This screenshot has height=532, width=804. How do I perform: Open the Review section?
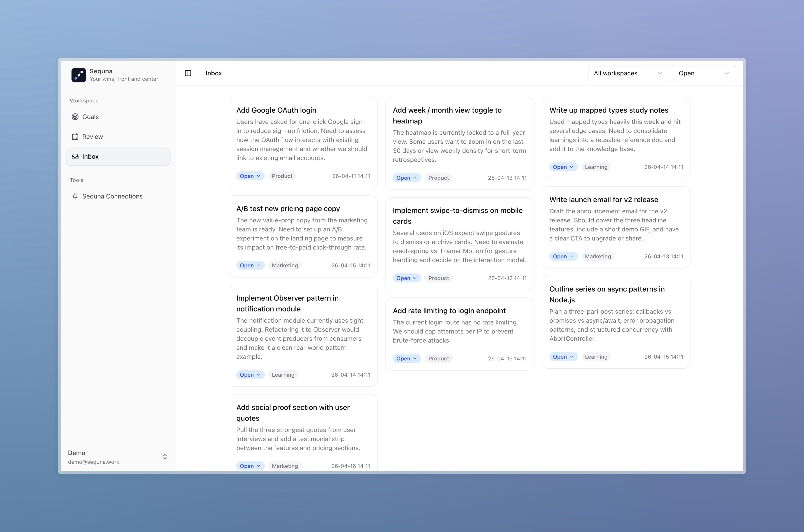93,137
